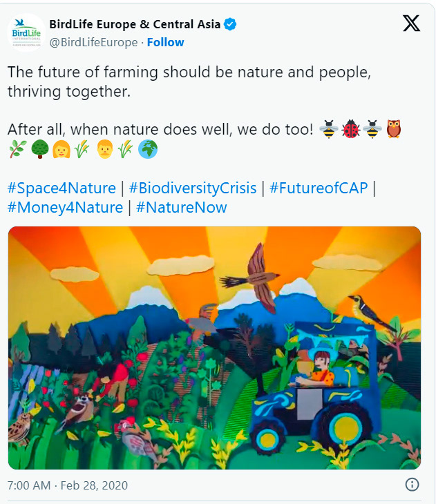Image resolution: width=436 pixels, height=504 pixels.
Task: Click the first bee emoji
Action: (x=328, y=129)
